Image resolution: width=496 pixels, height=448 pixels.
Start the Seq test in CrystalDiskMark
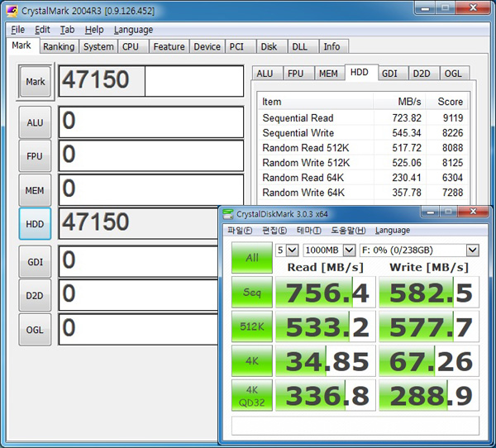click(x=252, y=292)
